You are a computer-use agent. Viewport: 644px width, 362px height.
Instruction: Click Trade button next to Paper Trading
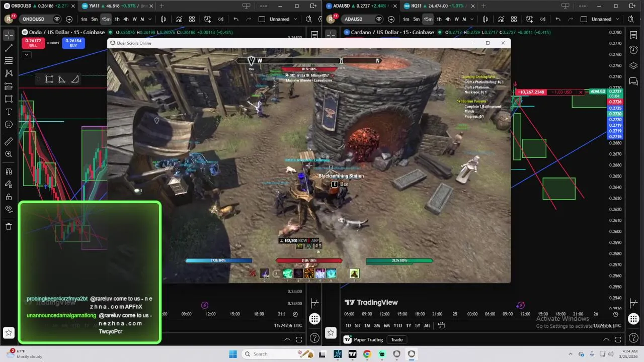pyautogui.click(x=397, y=339)
